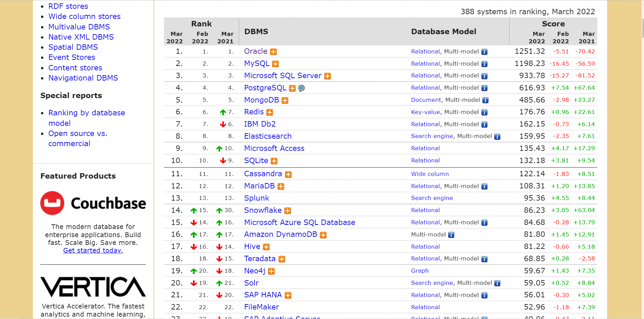Click the plus icon next to SQLite

(274, 161)
